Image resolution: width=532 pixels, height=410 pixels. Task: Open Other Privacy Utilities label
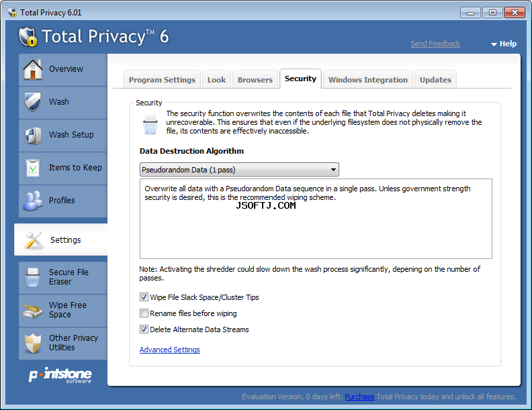pos(73,343)
